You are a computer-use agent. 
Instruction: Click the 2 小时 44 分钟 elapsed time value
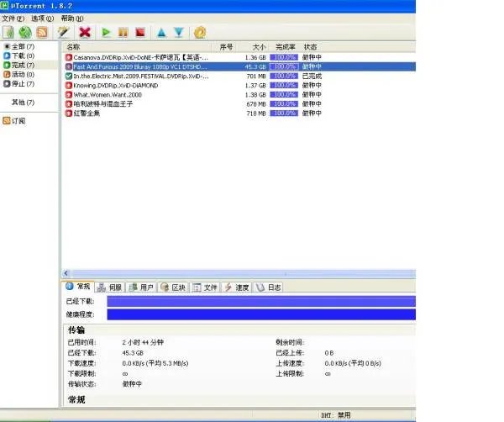(143, 342)
